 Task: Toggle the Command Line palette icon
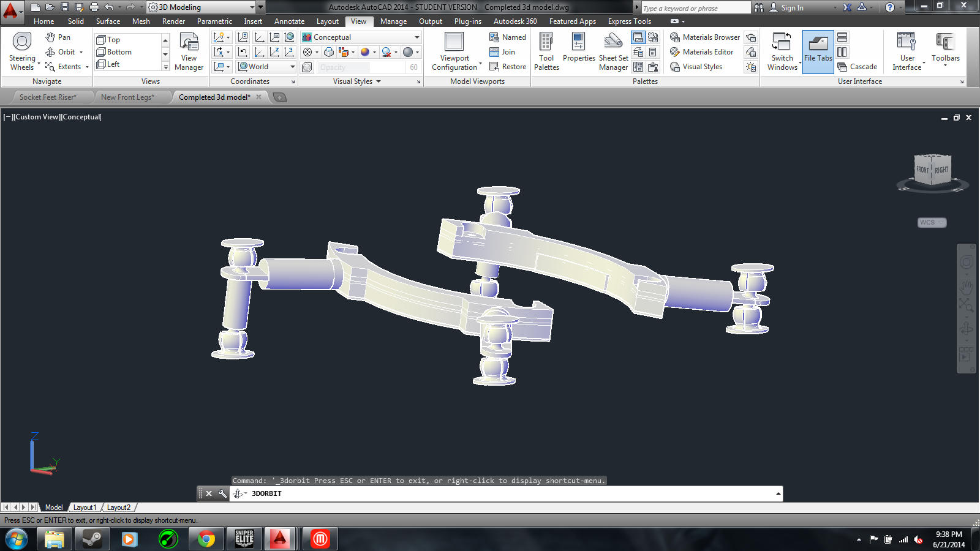point(638,37)
